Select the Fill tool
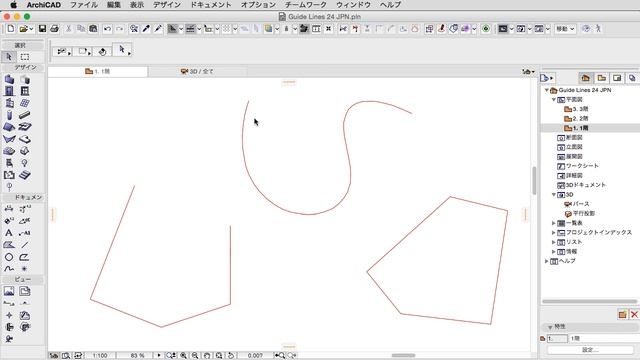This screenshot has height=360, width=640. point(9,245)
